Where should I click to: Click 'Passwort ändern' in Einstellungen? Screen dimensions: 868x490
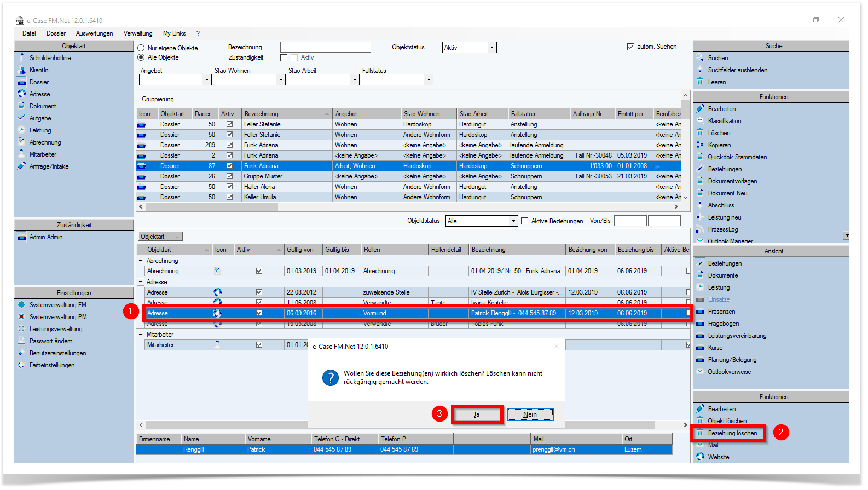(x=51, y=341)
